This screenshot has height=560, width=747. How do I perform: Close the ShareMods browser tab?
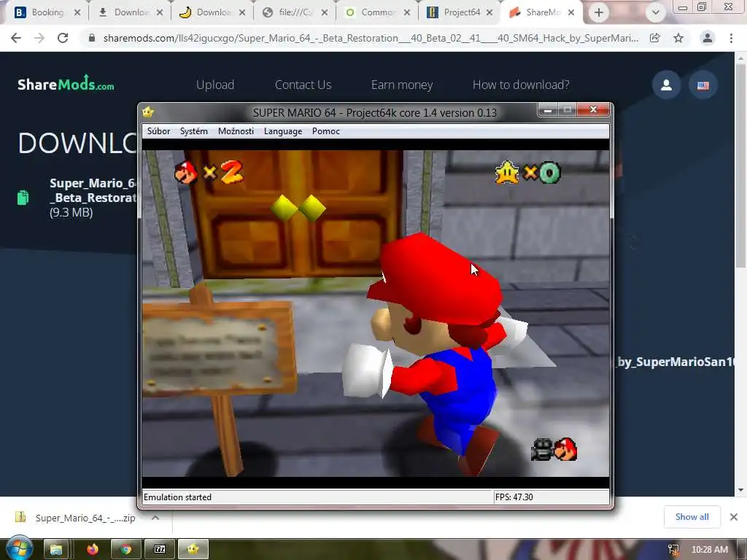pos(571,13)
